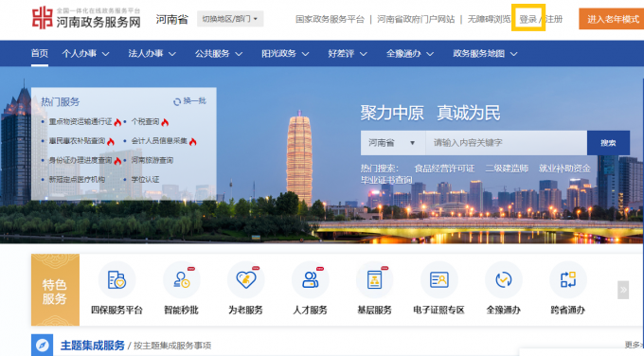This screenshot has width=644, height=356.
Task: Focus the 请输入内容关键字 search field
Action: coord(507,143)
